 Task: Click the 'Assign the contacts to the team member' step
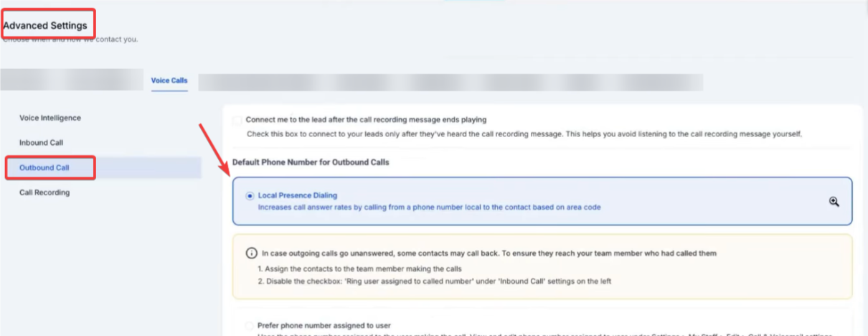pos(359,269)
